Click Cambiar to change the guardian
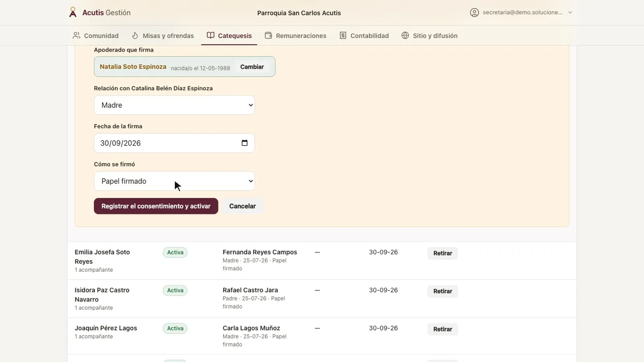This screenshot has width=644, height=362. click(252, 67)
